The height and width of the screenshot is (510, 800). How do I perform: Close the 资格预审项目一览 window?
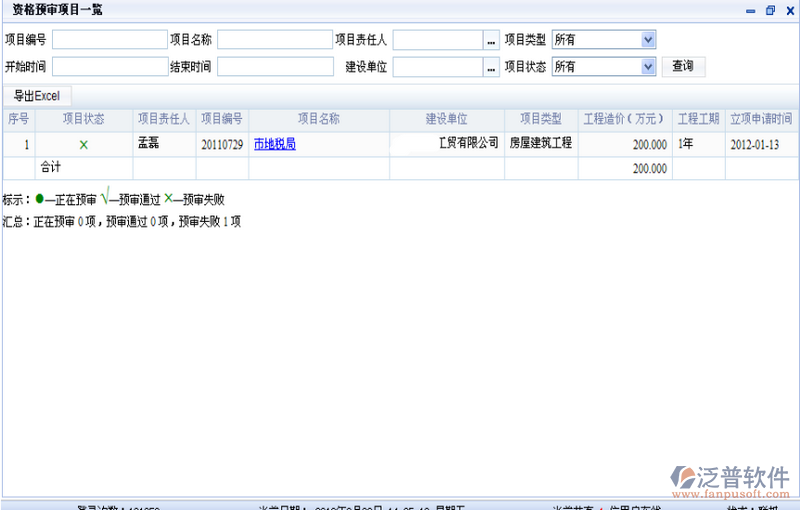790,11
